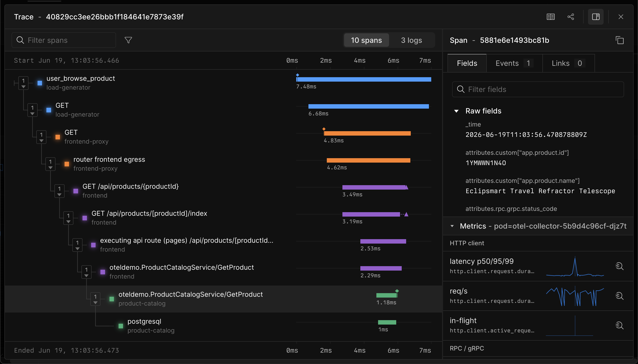Switch to the 10 spans view

pyautogui.click(x=366, y=40)
